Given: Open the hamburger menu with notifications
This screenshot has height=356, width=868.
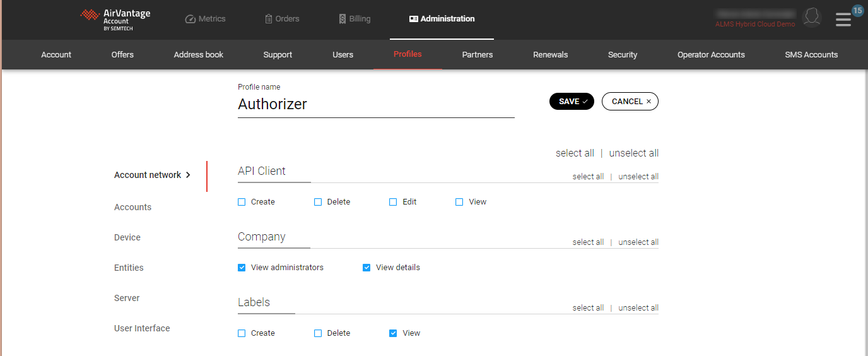Looking at the screenshot, I should click(x=843, y=19).
